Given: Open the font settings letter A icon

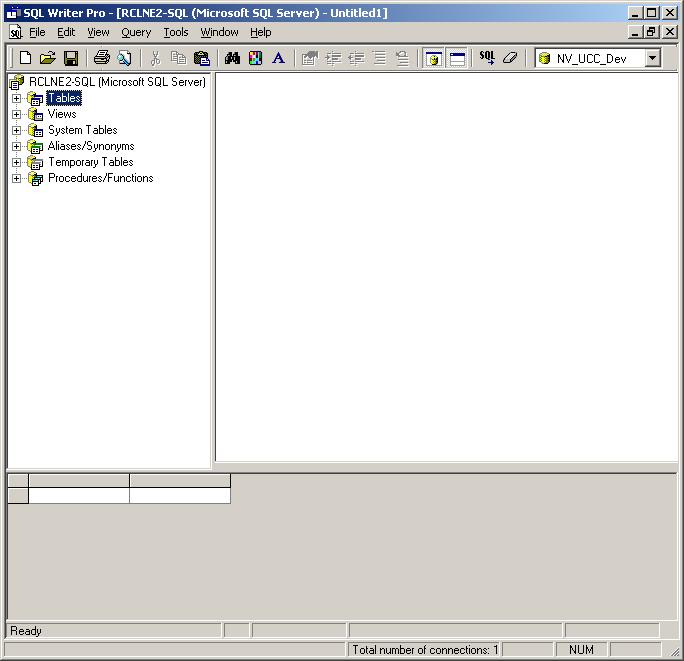Looking at the screenshot, I should [278, 58].
